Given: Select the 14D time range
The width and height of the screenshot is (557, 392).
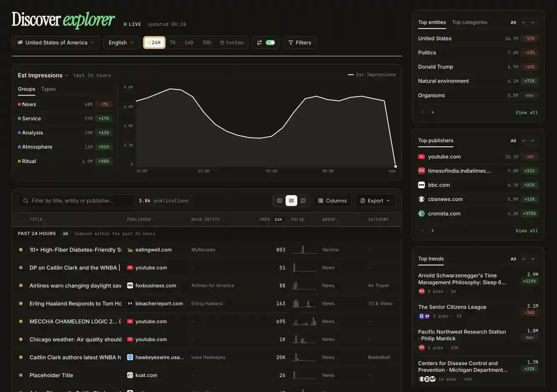Looking at the screenshot, I should 189,43.
